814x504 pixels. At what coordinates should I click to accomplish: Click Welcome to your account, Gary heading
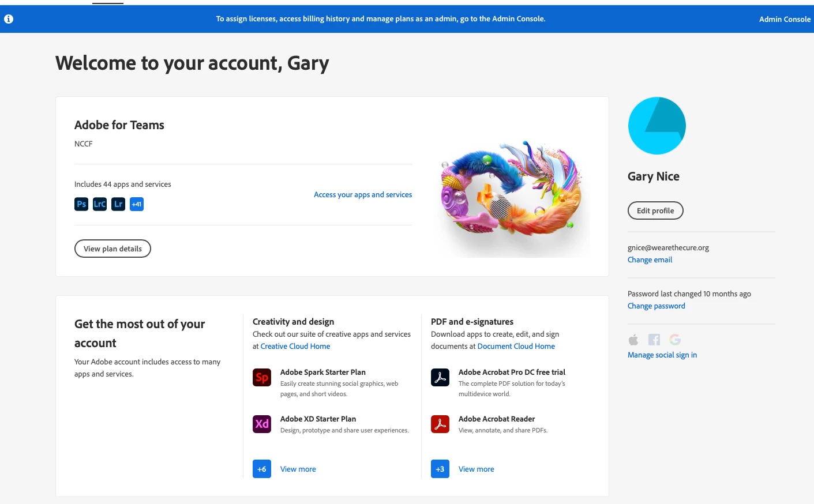pyautogui.click(x=193, y=63)
